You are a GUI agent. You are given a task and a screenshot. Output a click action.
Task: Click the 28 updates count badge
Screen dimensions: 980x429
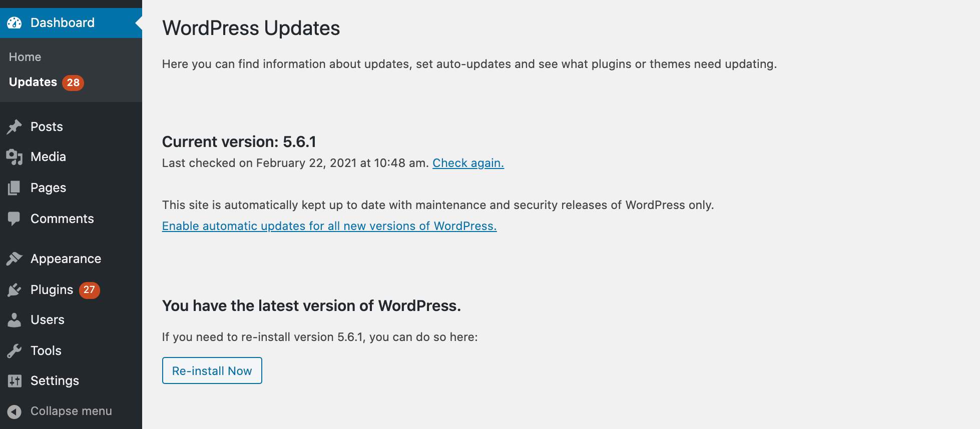(x=73, y=82)
